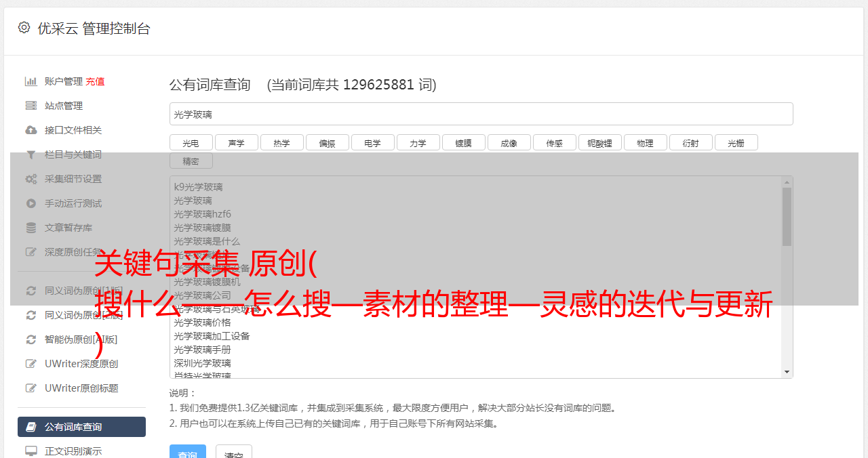Click the 力学 tag button
868x458 pixels.
coord(418,142)
